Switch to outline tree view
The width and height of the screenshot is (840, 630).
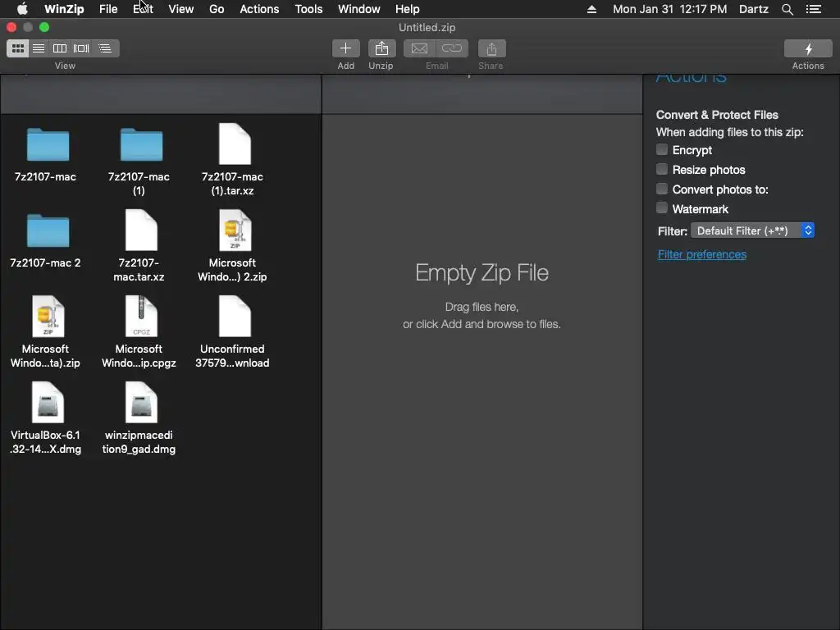[105, 48]
